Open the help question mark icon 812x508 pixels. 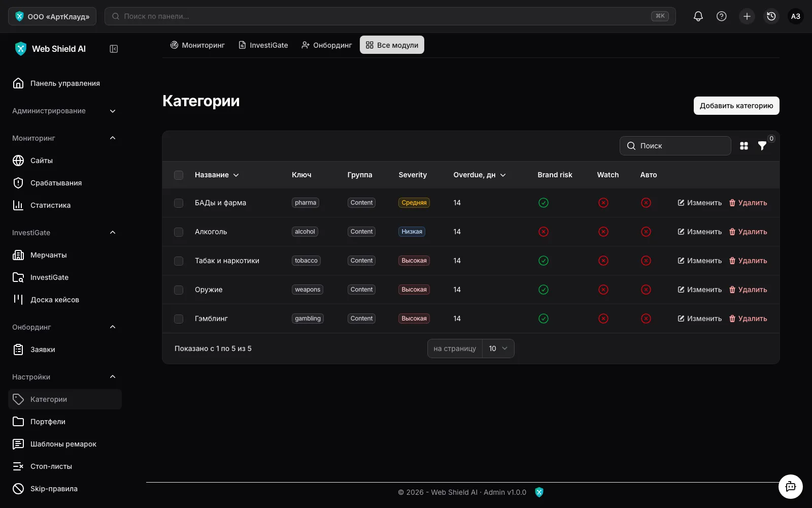pyautogui.click(x=721, y=16)
